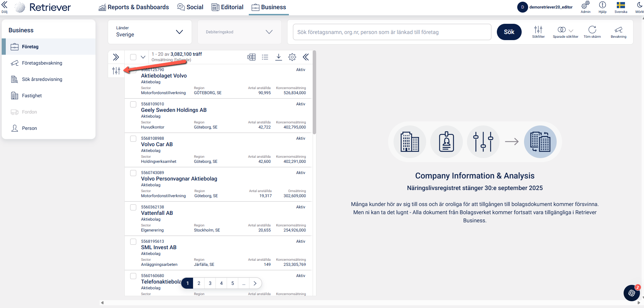Go to results page 2
This screenshot has width=644, height=308.
pyautogui.click(x=199, y=283)
